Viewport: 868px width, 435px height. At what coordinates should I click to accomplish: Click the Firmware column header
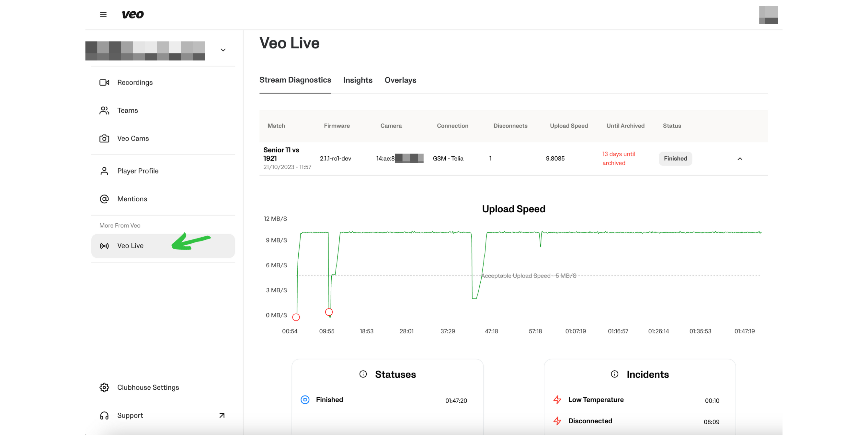click(x=337, y=126)
